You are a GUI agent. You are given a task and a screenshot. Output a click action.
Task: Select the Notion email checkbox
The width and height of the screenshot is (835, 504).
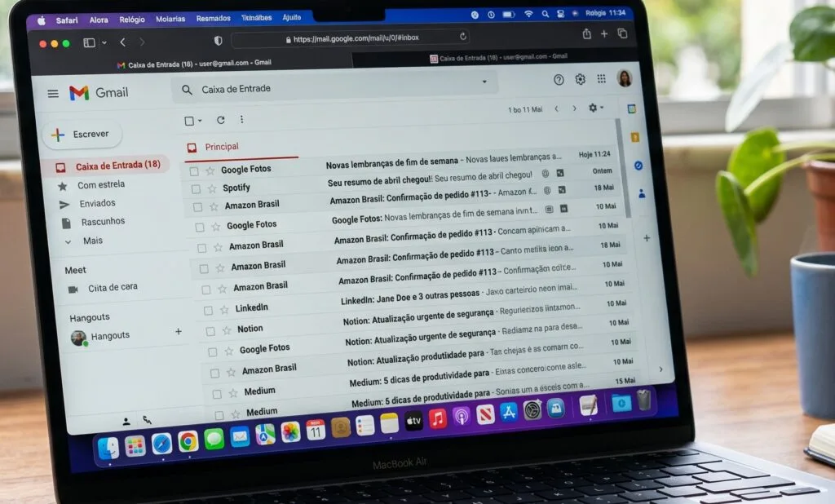tap(210, 331)
